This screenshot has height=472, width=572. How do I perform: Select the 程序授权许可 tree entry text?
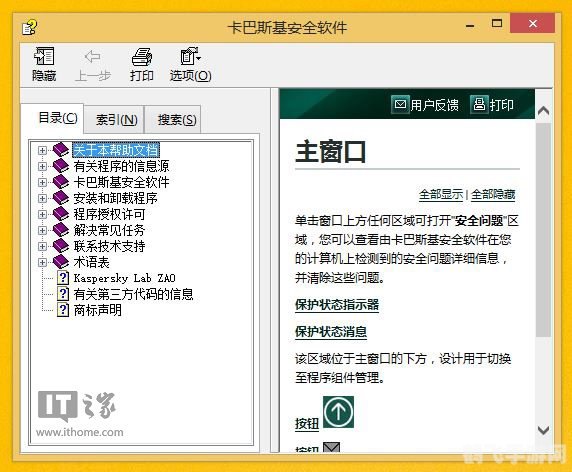click(109, 214)
